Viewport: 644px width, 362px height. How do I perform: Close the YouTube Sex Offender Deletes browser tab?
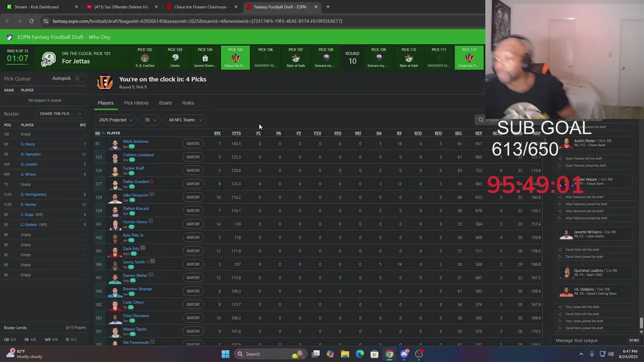[156, 7]
